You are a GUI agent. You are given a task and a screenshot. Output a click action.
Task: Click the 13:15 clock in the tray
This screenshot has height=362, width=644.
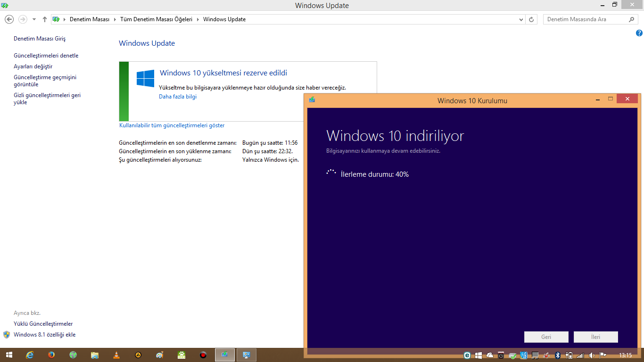[625, 355]
